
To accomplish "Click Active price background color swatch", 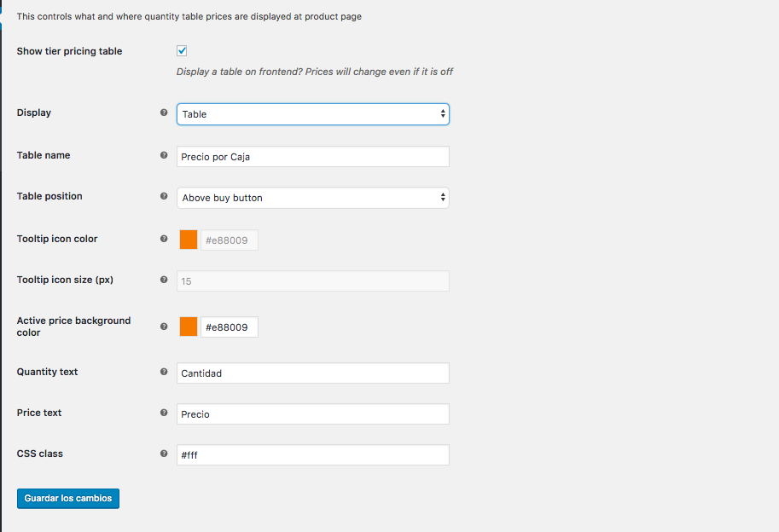I will (x=189, y=327).
